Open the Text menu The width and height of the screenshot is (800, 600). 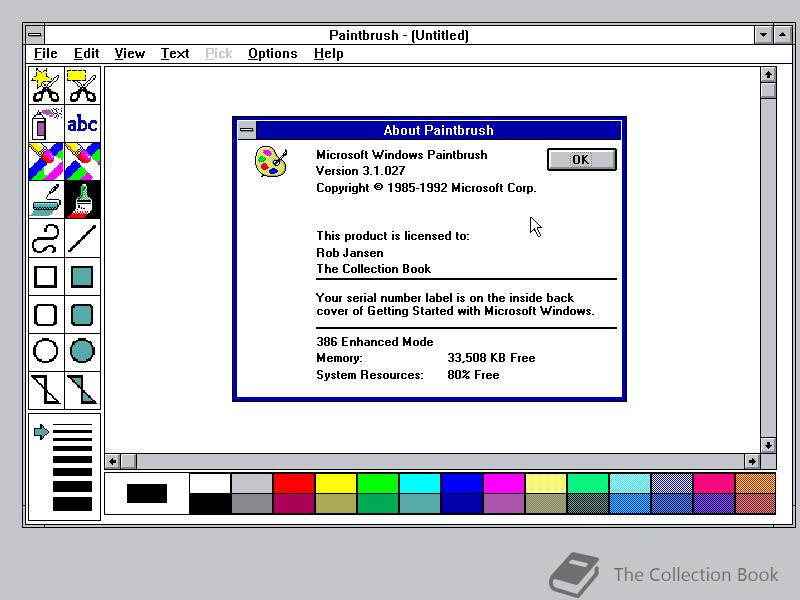click(175, 54)
